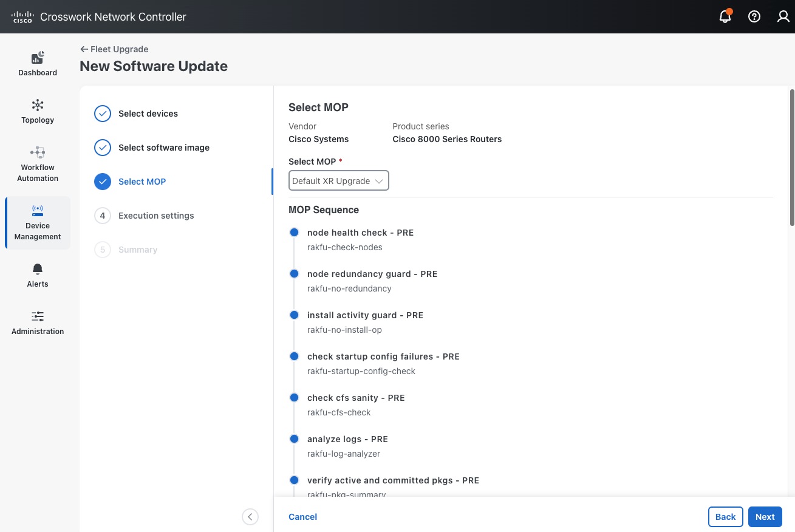Image resolution: width=795 pixels, height=532 pixels.
Task: Click the Select MOP step
Action: [142, 182]
